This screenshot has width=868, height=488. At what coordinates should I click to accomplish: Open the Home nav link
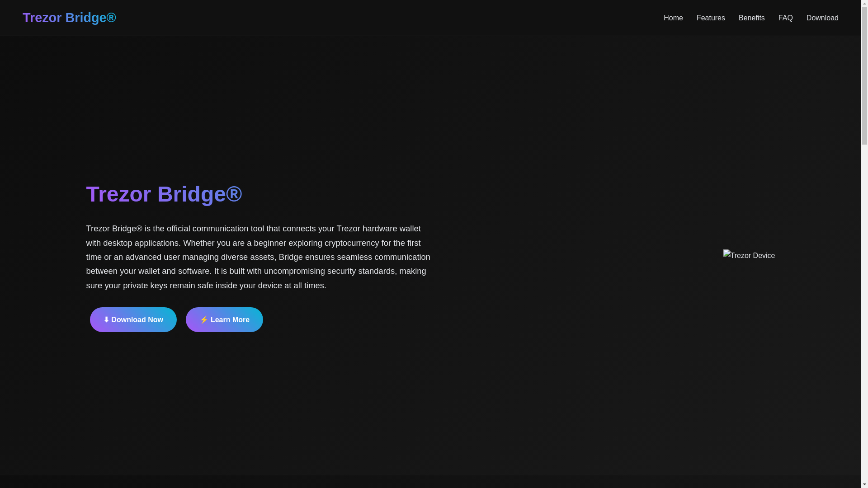[673, 18]
